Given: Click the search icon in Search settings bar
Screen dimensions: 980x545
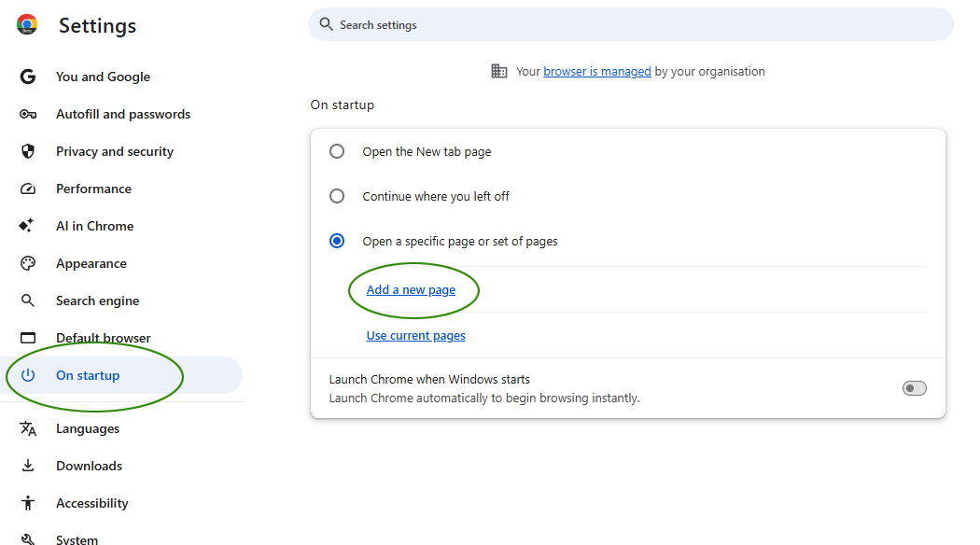Looking at the screenshot, I should tap(326, 24).
